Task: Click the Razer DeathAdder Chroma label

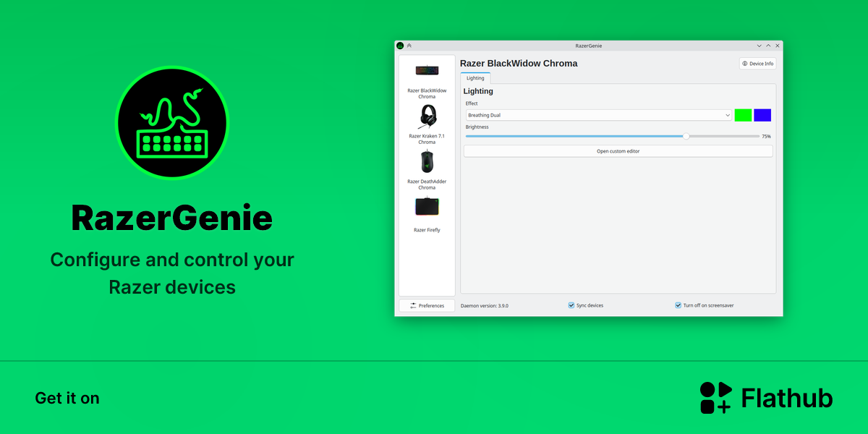Action: [x=427, y=184]
